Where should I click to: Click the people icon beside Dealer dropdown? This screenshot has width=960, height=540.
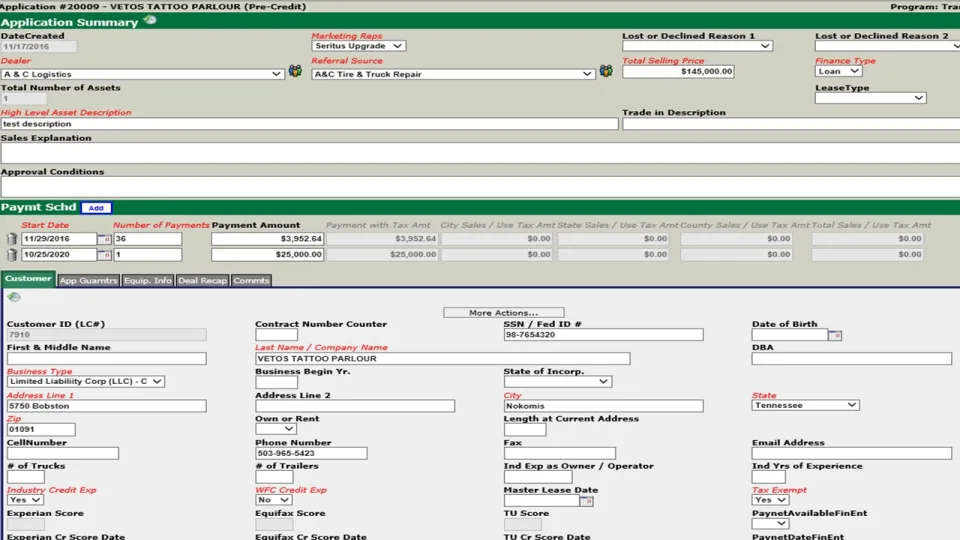[295, 72]
